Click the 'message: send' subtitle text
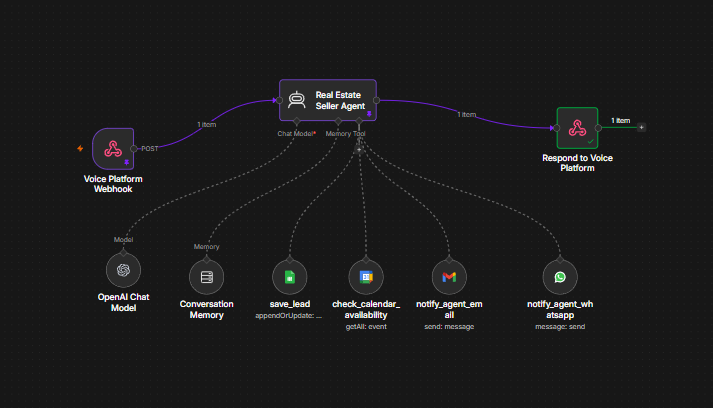Viewport: 713px width, 408px height. pyautogui.click(x=560, y=327)
